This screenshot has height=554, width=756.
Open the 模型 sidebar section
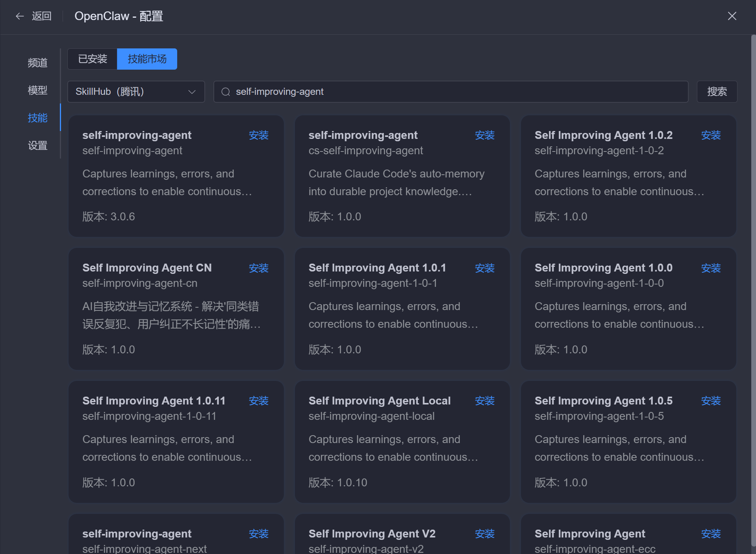click(37, 90)
